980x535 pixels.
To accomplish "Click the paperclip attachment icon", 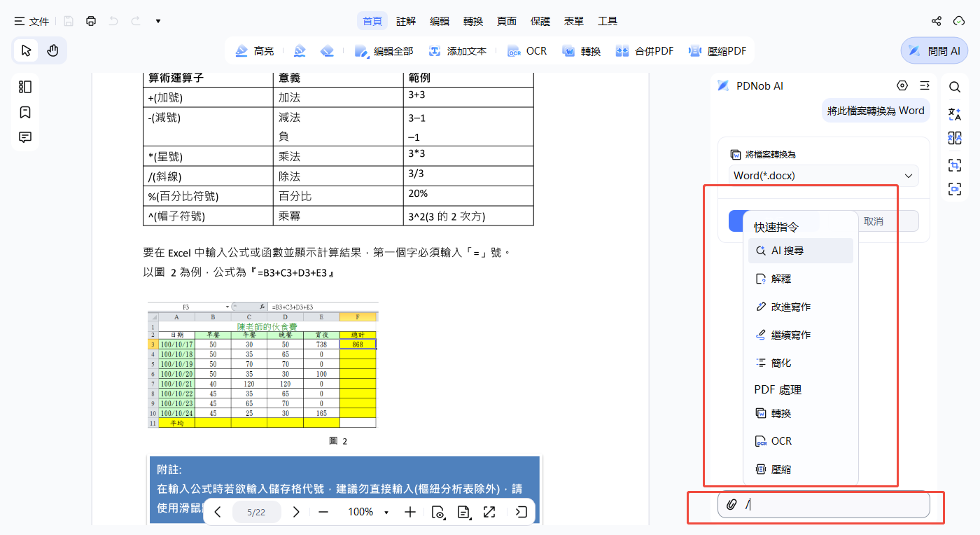I will coord(731,504).
